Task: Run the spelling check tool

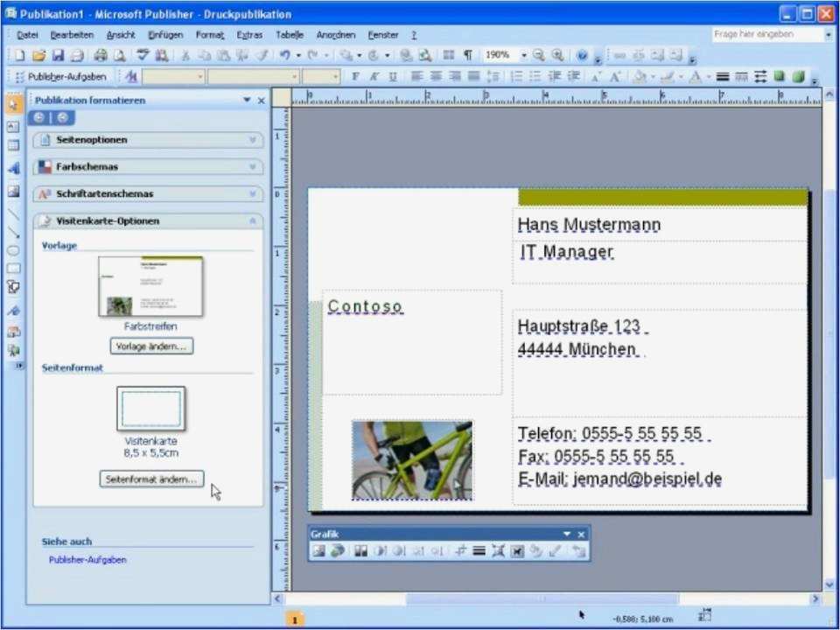Action: [x=142, y=55]
